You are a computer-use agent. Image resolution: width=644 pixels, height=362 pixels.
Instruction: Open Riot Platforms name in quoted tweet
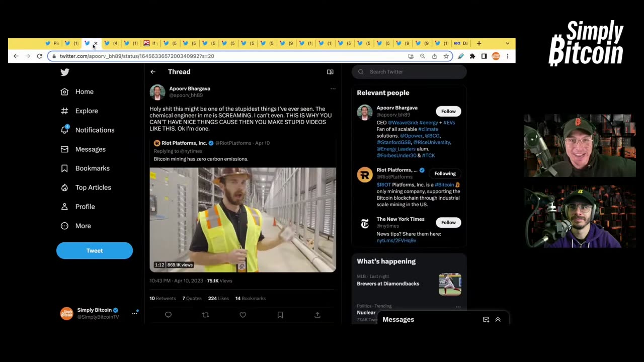pyautogui.click(x=184, y=143)
